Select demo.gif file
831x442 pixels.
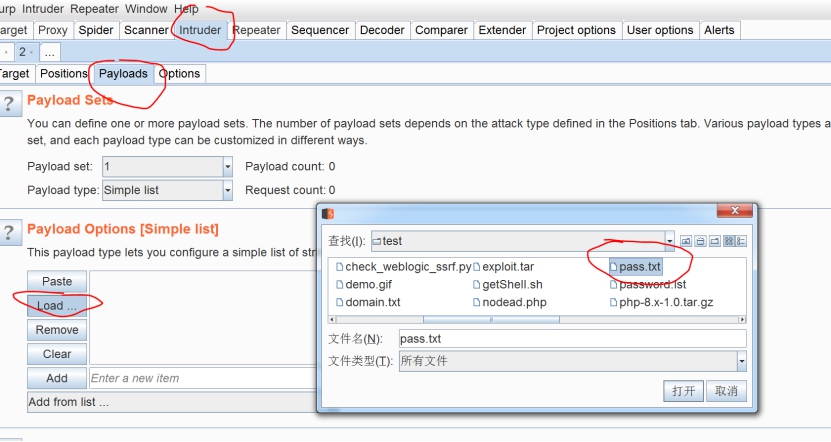tap(364, 285)
